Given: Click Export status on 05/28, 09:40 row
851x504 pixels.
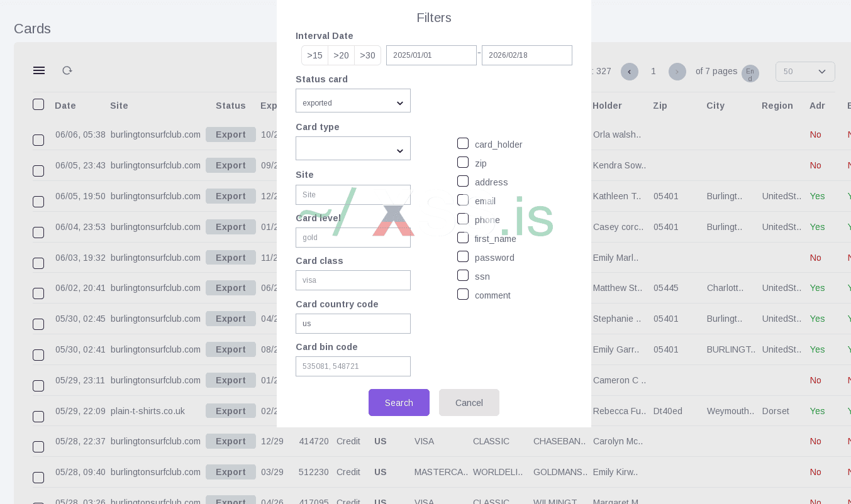Looking at the screenshot, I should [x=231, y=472].
